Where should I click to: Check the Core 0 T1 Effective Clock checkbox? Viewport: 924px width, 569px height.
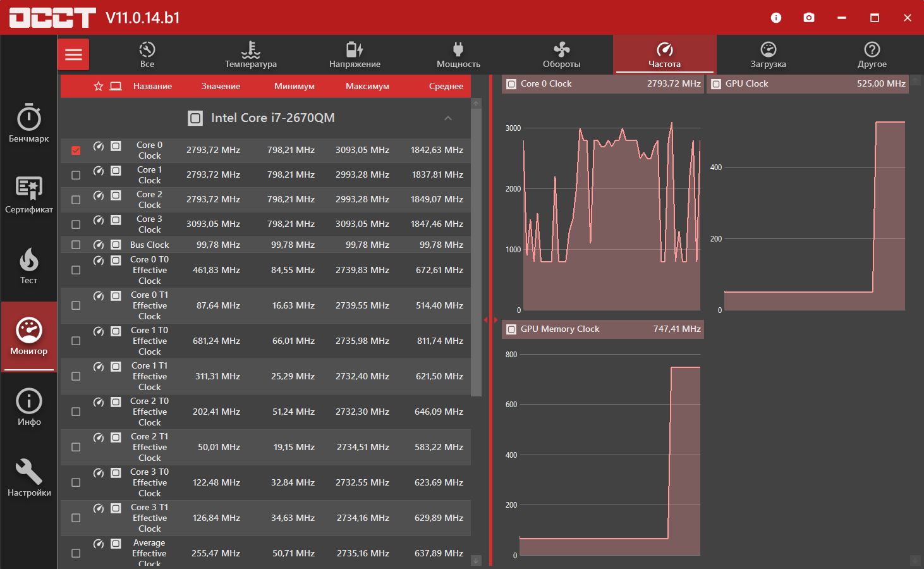(76, 305)
